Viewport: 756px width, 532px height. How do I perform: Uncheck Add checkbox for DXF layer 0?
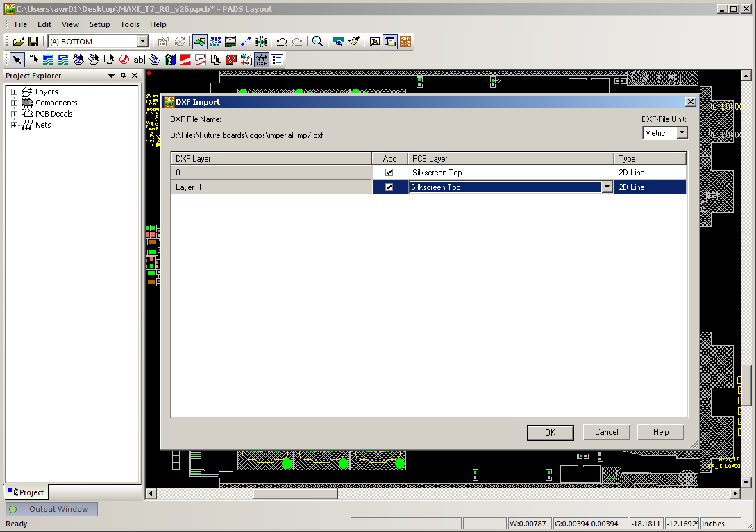389,172
